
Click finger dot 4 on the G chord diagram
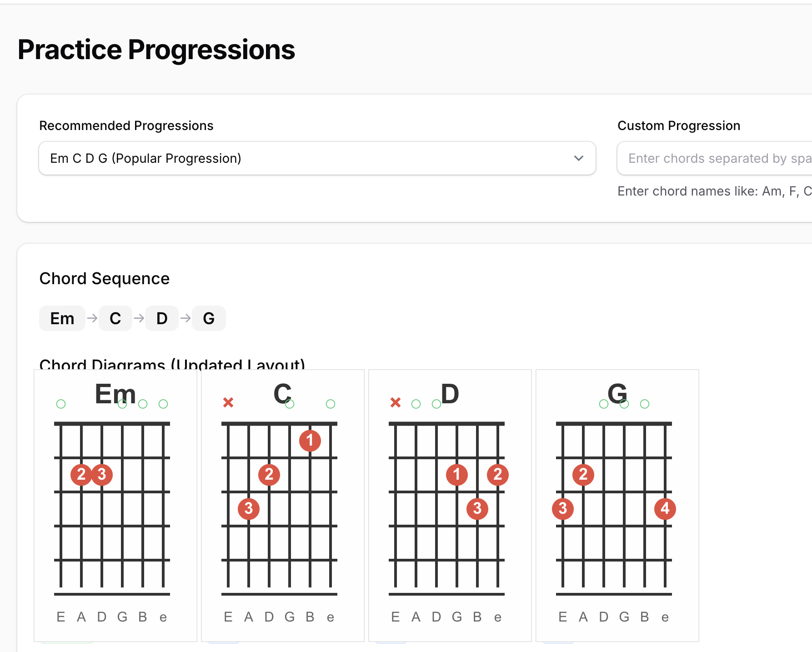click(665, 509)
